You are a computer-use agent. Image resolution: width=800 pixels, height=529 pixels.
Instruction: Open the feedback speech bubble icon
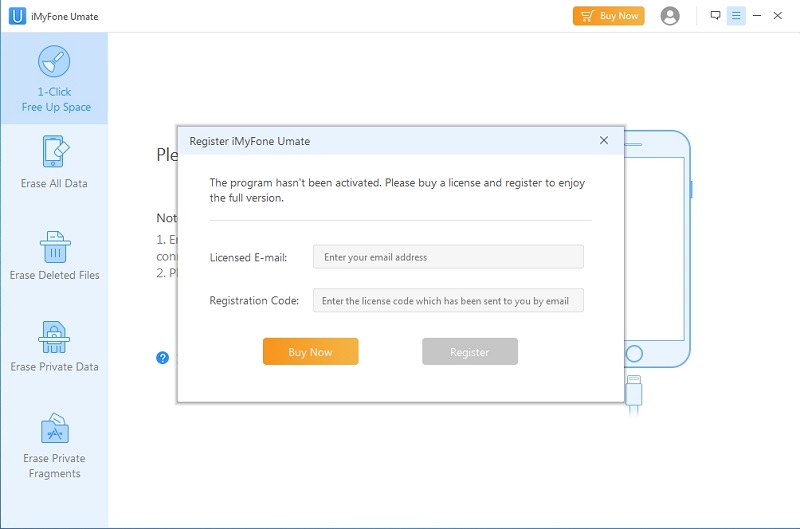[x=715, y=15]
